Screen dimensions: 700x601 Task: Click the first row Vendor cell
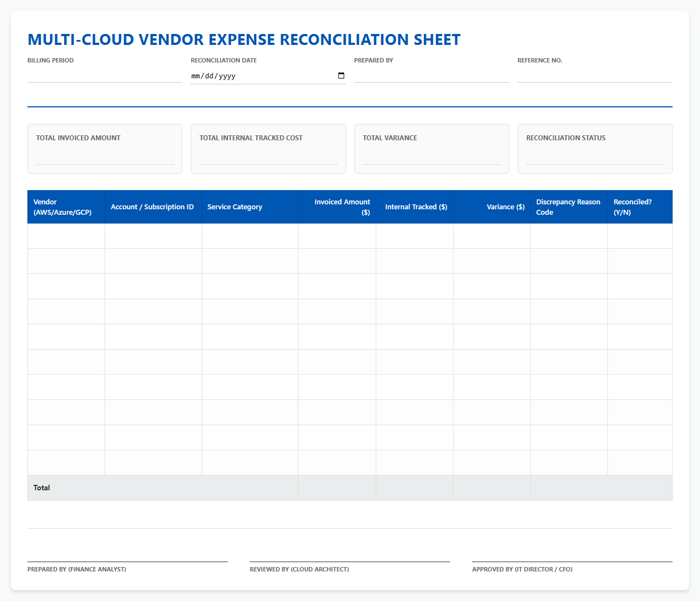(x=66, y=236)
